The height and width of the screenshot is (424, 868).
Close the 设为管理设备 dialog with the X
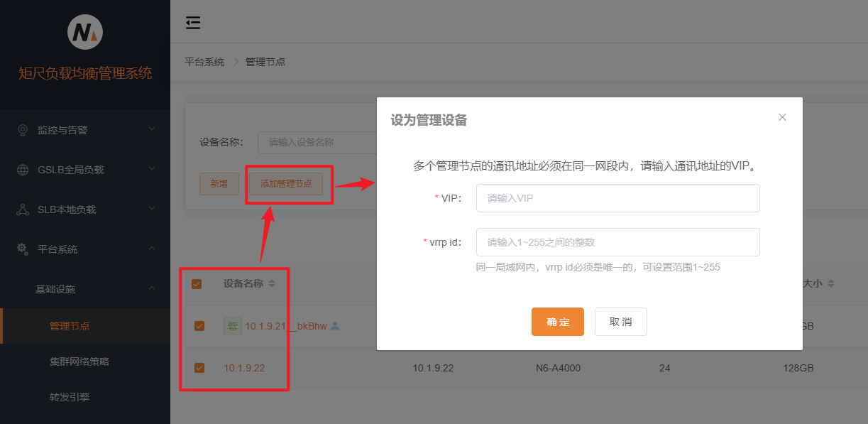click(782, 117)
